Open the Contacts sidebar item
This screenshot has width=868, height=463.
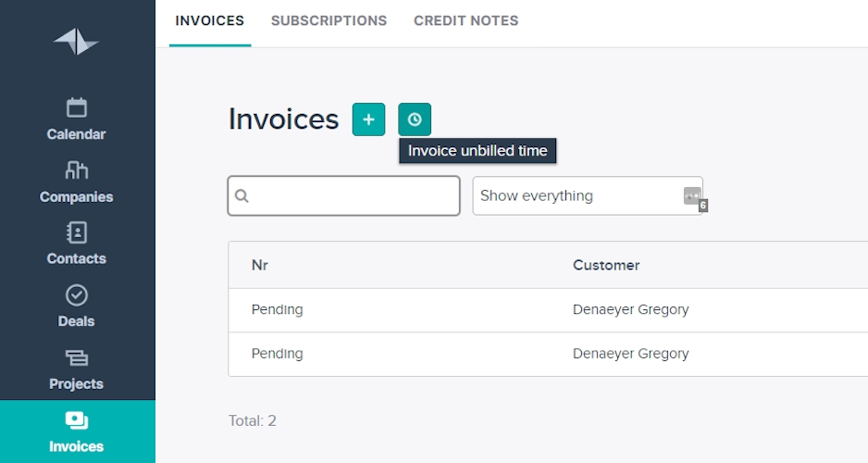tap(77, 244)
